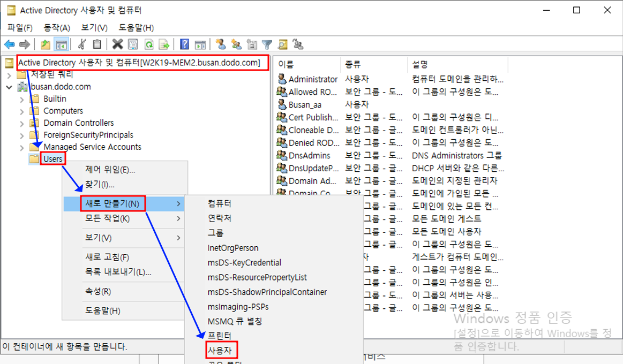Click the Busan_aa user icon
This screenshot has width=623, height=364.
tap(282, 104)
